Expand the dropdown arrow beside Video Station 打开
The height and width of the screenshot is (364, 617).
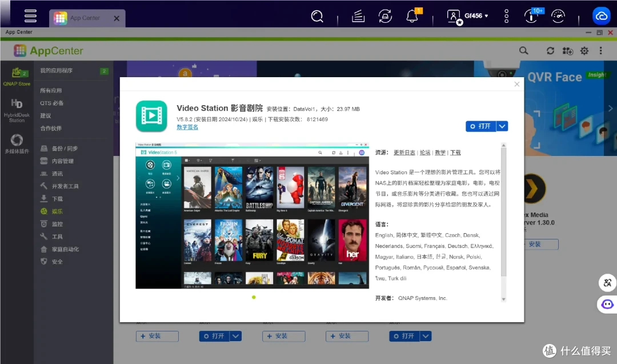[x=502, y=126]
